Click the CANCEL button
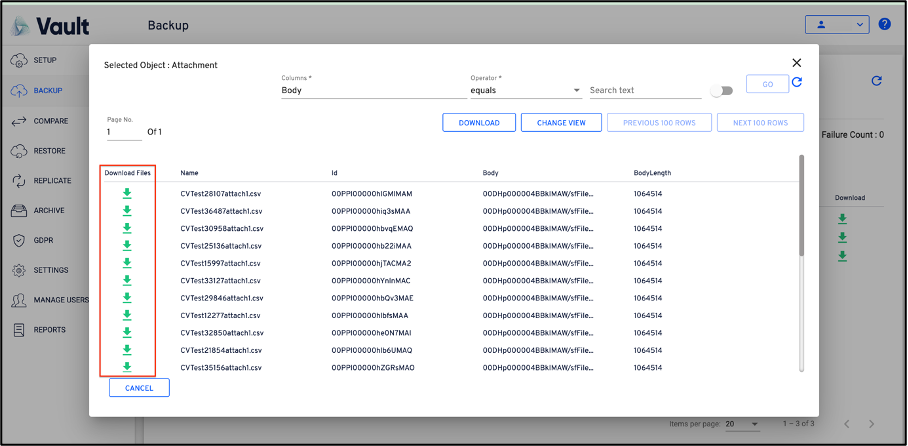The image size is (908, 446). pos(139,388)
